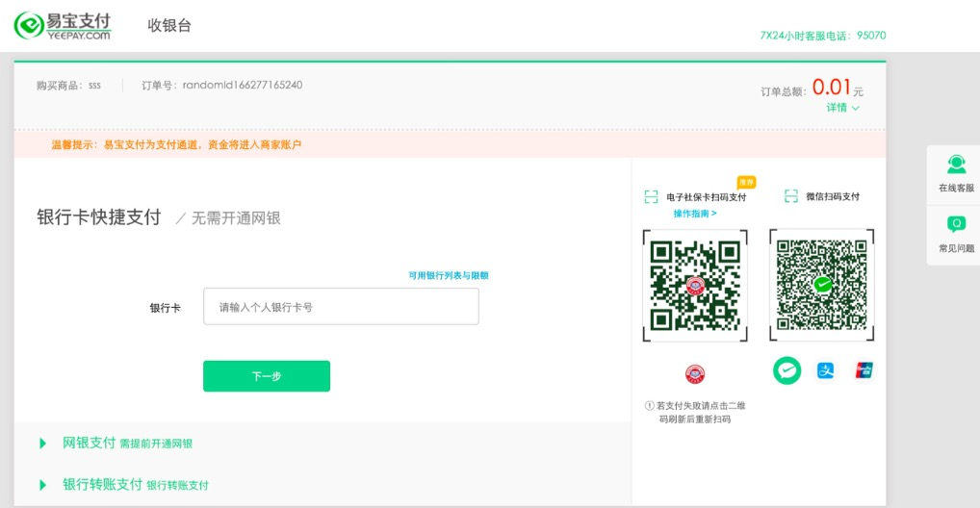Click the 网银支付 heading text

(x=89, y=443)
